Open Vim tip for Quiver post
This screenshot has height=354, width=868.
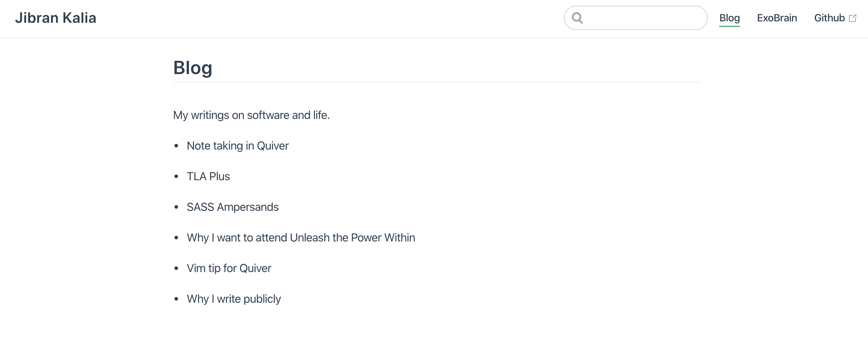coord(229,268)
